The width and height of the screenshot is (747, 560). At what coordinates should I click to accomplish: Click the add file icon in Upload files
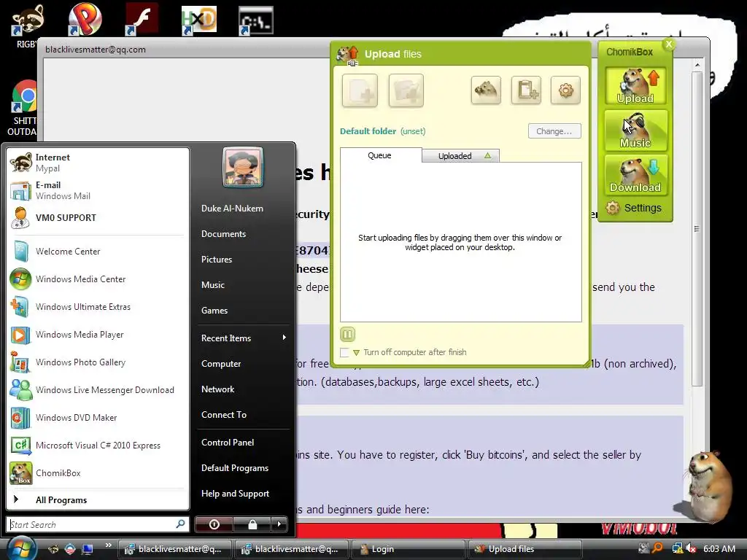[x=360, y=90]
